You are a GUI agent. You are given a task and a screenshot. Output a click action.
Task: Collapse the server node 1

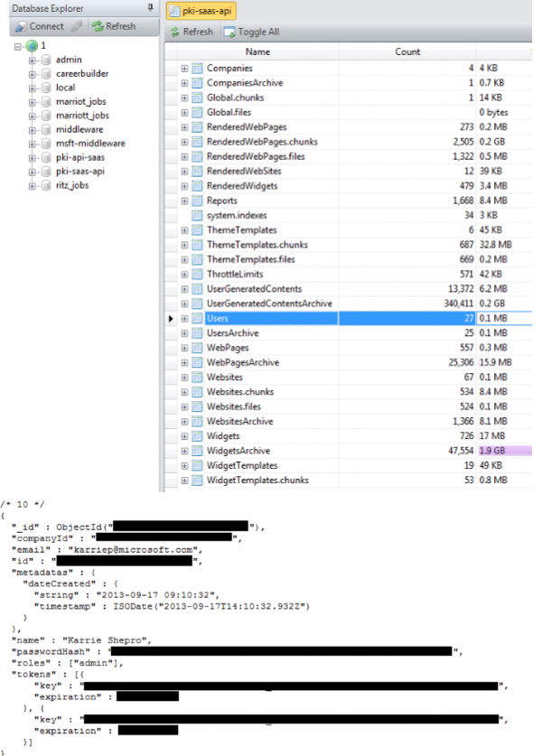click(18, 46)
